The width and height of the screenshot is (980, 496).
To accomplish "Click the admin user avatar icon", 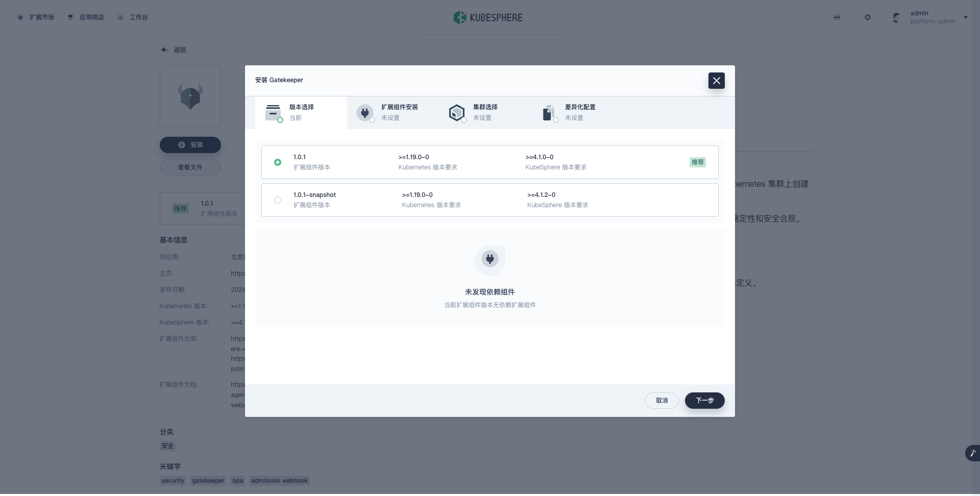I will (x=896, y=17).
